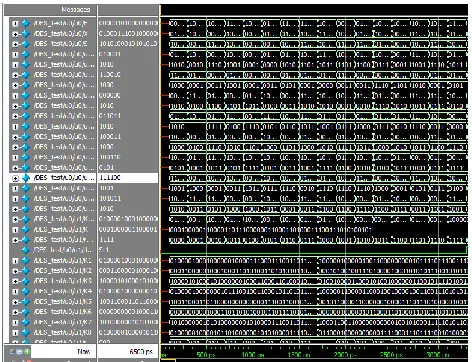Click the signal icon of the row valued 110010
The height and width of the screenshot is (362, 472).
coord(26,75)
